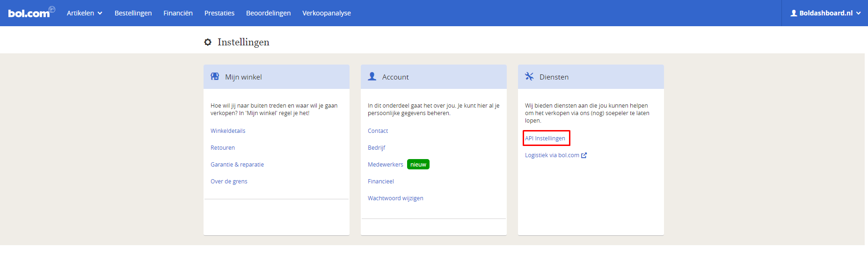The image size is (868, 262).
Task: Open the Winkeldetails link
Action: (228, 131)
